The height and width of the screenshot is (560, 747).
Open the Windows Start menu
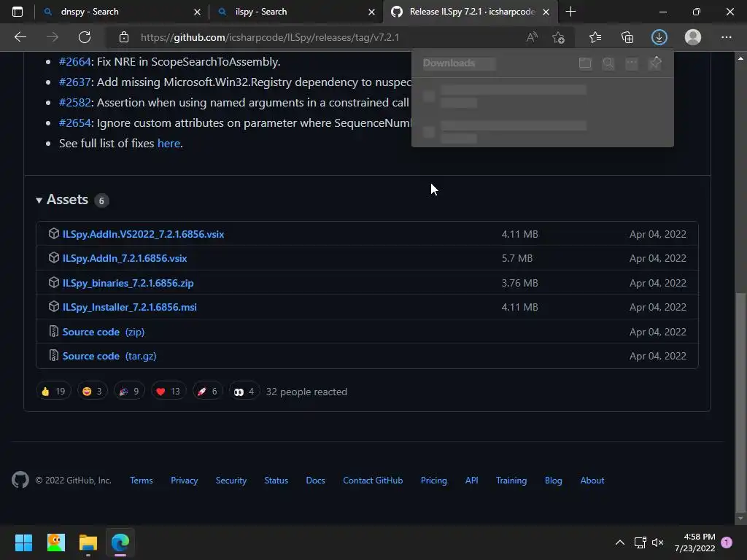click(x=23, y=542)
